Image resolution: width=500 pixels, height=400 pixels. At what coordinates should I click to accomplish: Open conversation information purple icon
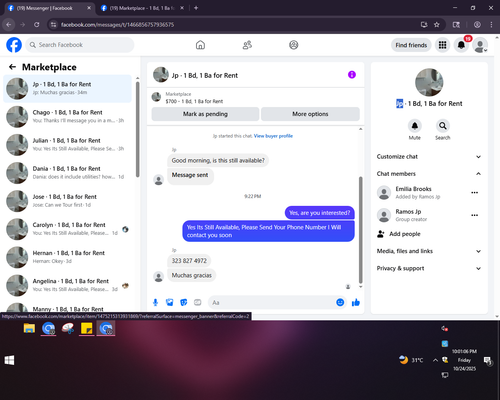pyautogui.click(x=352, y=75)
